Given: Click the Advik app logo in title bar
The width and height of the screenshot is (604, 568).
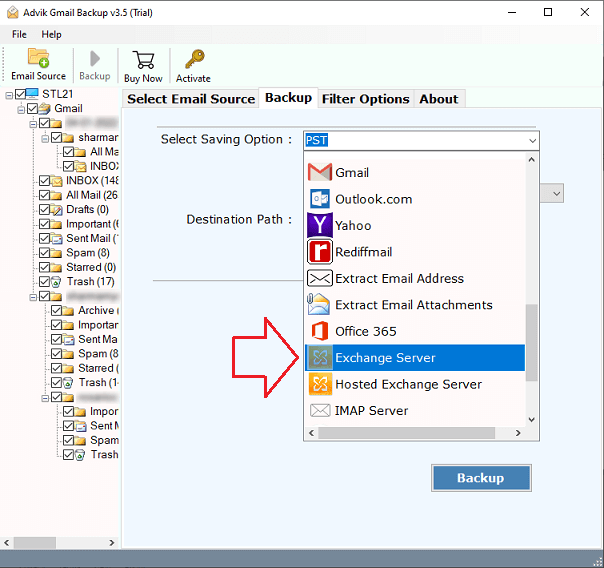Looking at the screenshot, I should (13, 12).
